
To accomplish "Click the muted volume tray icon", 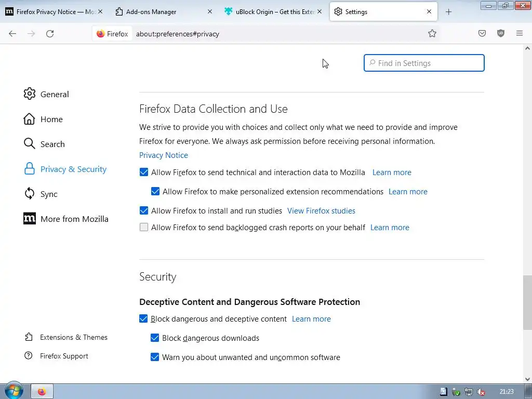I will click(x=481, y=392).
